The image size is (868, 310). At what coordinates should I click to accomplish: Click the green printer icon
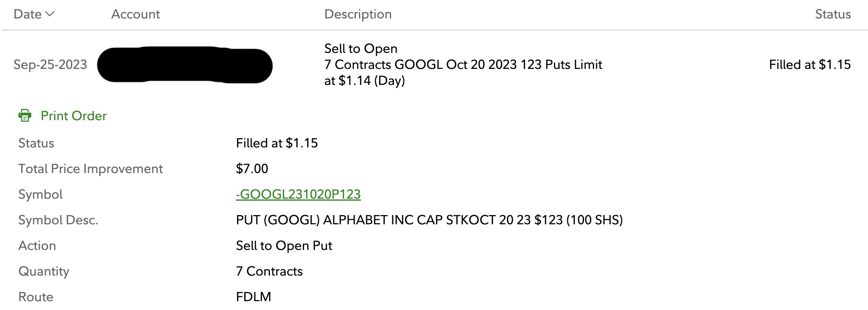click(x=25, y=115)
